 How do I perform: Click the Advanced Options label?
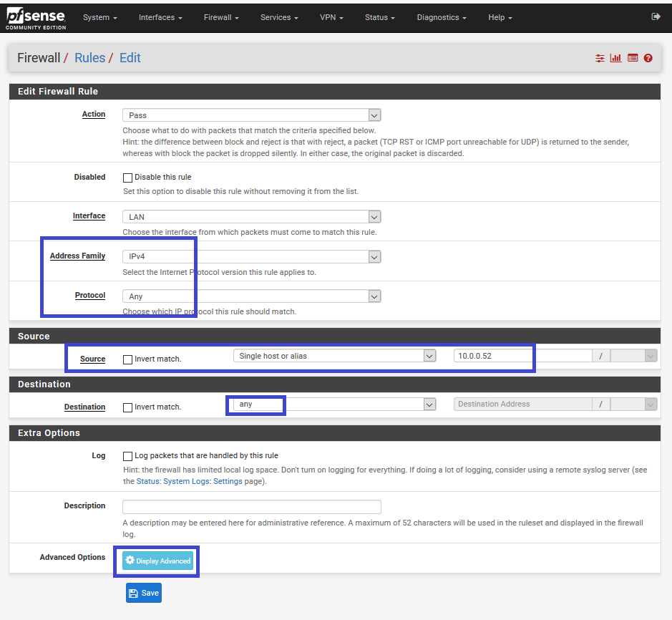(x=72, y=557)
